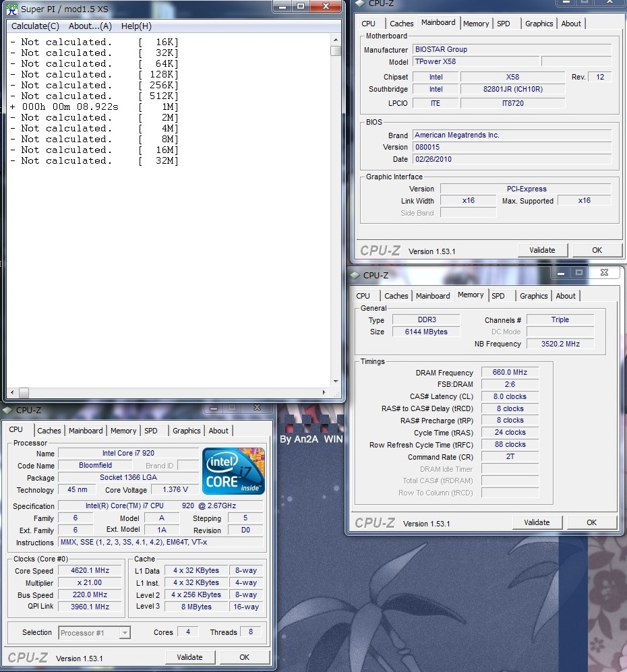
Task: Open SPD tab in Mainboard CPU-Z window
Action: [x=504, y=24]
